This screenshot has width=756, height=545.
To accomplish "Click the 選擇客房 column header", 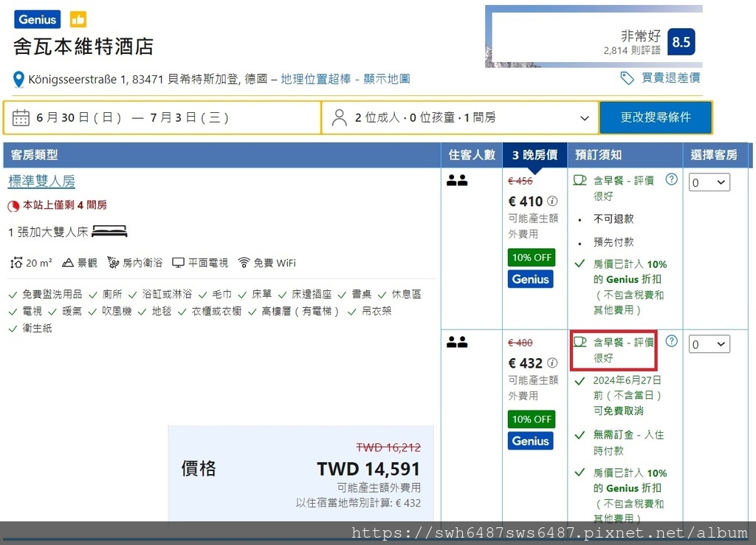I will pos(714,155).
